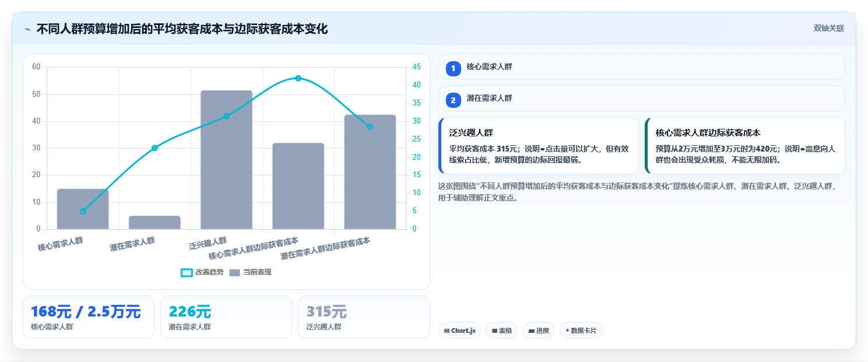Click the 核心需求人群边际获客成本 card heading
Image resolution: width=868 pixels, height=362 pixels.
[708, 133]
